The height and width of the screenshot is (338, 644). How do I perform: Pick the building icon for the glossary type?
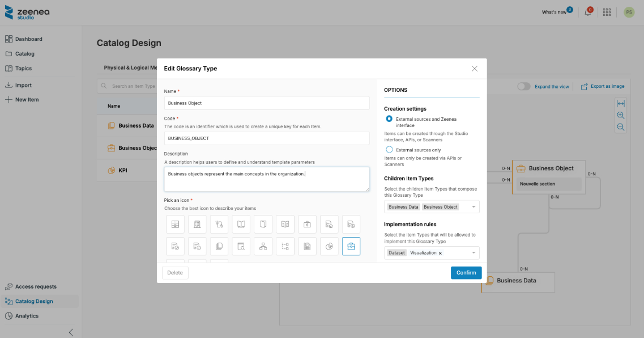(x=197, y=225)
